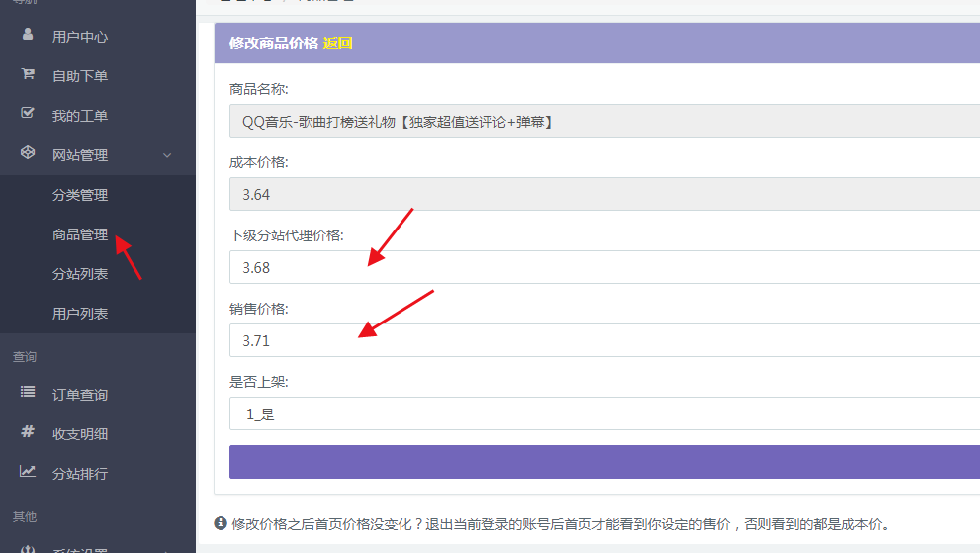980x553 pixels.
Task: Select 商品管理 in the sidebar
Action: click(80, 234)
